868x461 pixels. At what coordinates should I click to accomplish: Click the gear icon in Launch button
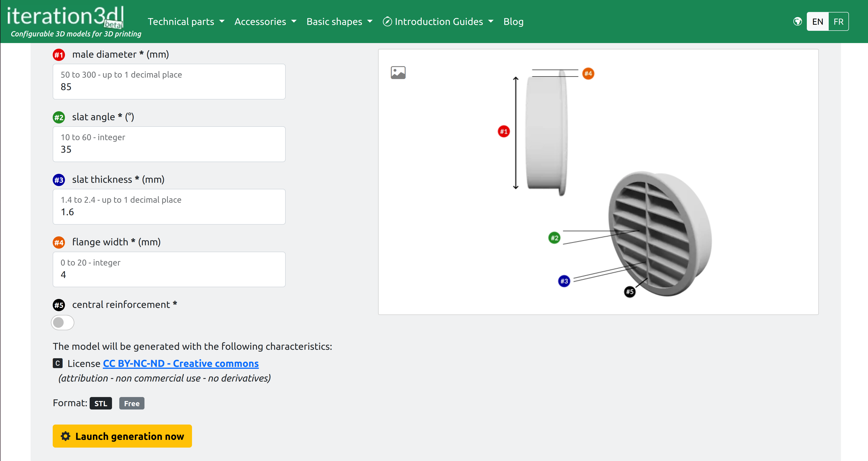coord(65,436)
